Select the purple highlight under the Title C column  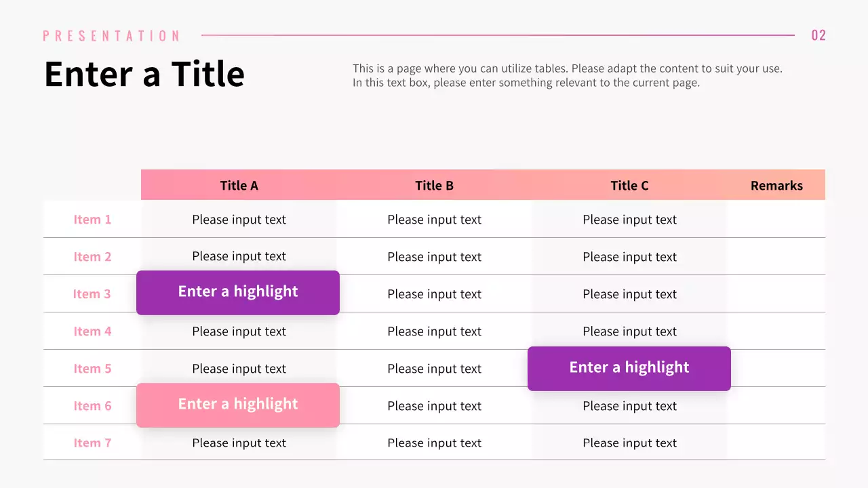629,368
